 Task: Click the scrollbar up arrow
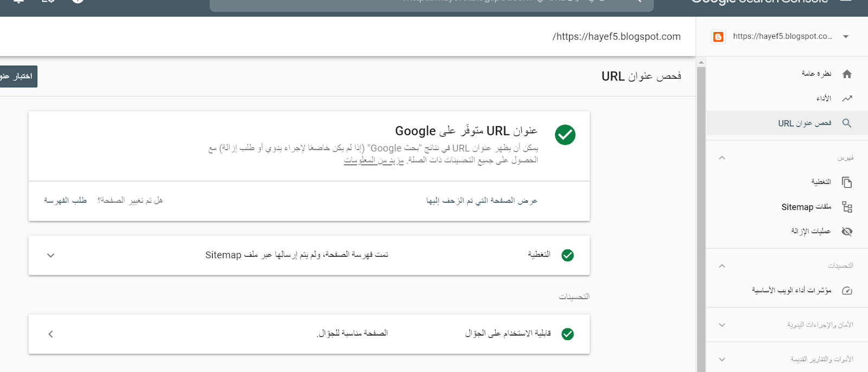(x=701, y=62)
